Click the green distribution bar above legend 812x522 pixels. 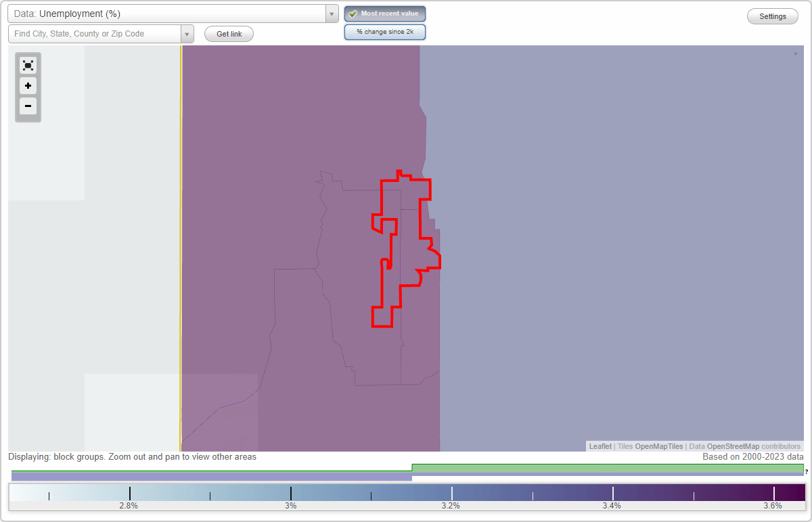pos(608,468)
